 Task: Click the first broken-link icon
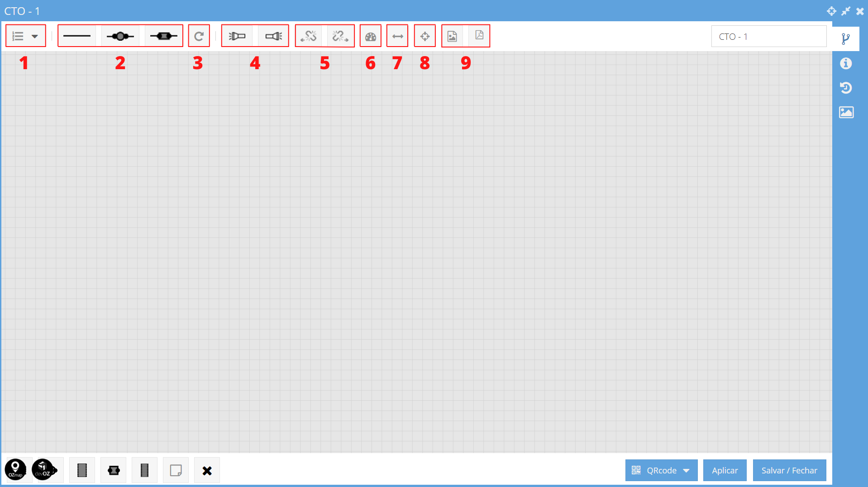click(309, 36)
